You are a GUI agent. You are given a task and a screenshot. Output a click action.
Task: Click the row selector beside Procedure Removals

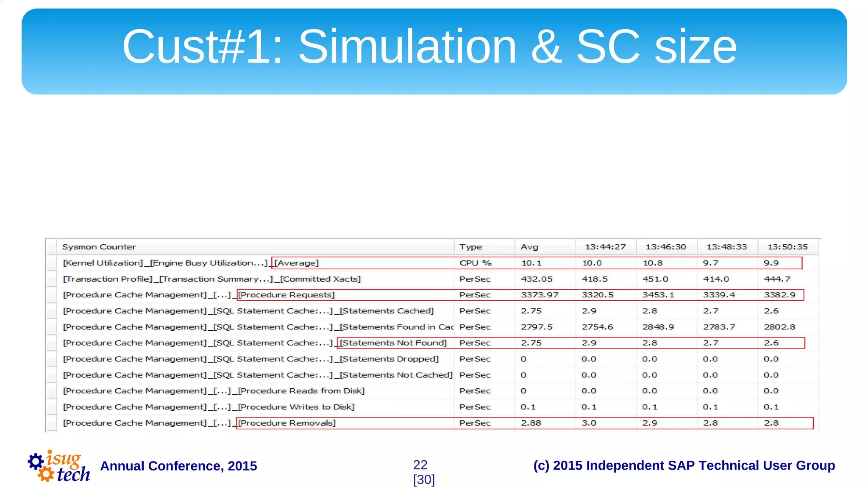click(x=51, y=423)
